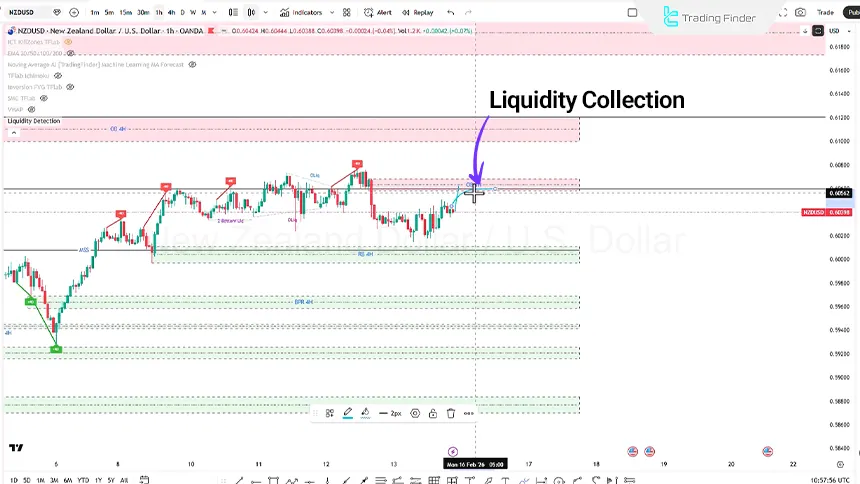The image size is (860, 484).
Task: Show the Moving Average AI indicator
Action: (193, 64)
